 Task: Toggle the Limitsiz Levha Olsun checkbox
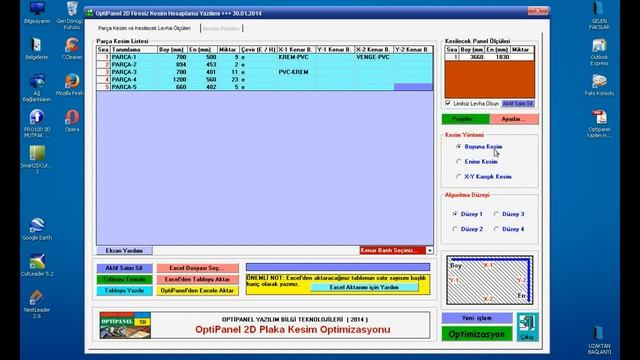coord(448,103)
